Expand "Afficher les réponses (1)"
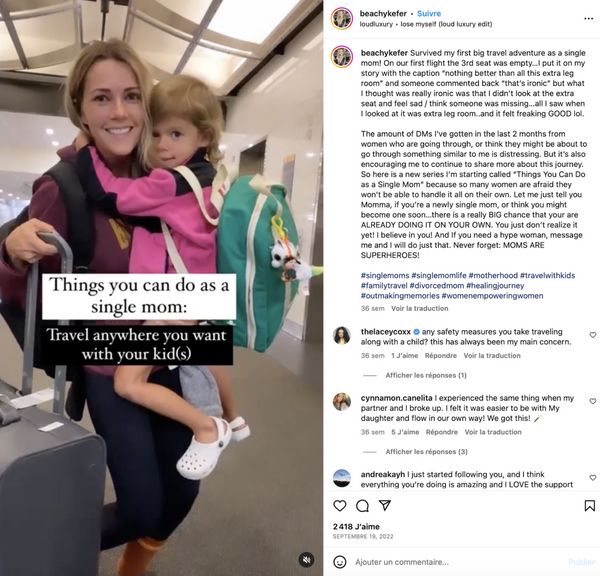Viewport: 600px width, 576px height. (426, 375)
